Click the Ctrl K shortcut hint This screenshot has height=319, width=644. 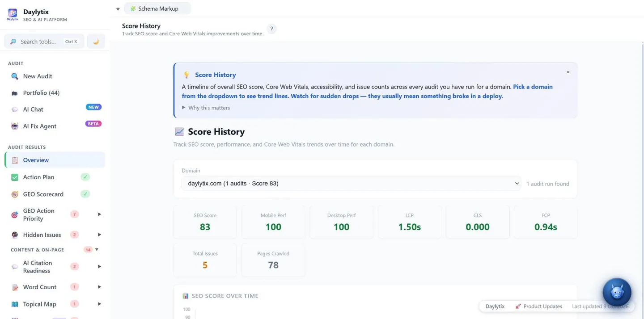point(71,42)
